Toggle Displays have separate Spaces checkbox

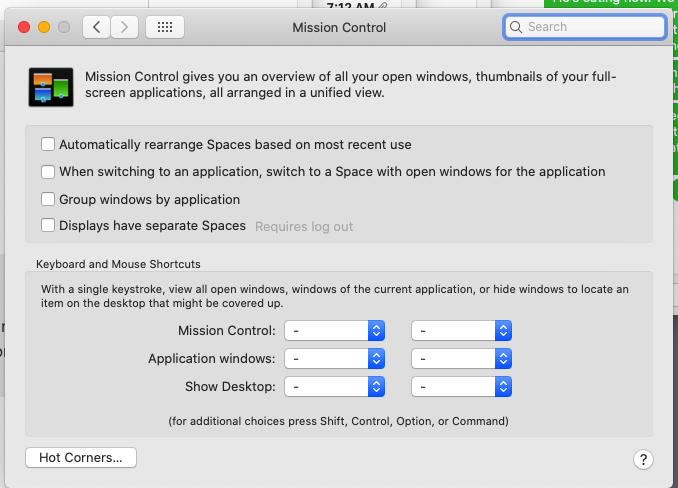[x=48, y=225]
